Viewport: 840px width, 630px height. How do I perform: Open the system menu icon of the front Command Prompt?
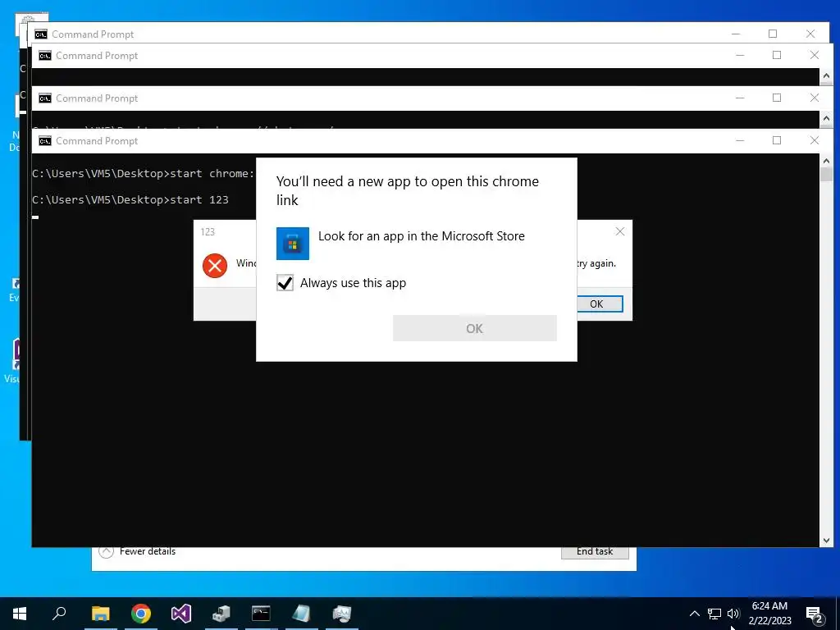click(x=45, y=141)
